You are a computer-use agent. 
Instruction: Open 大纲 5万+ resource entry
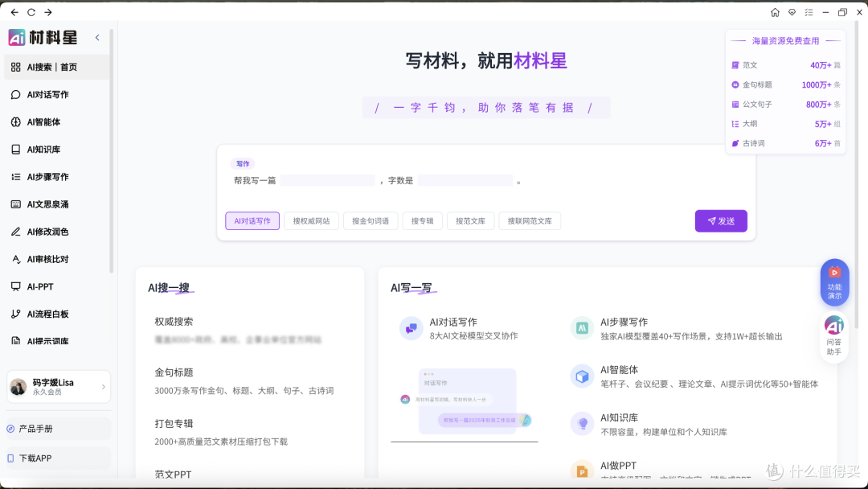point(785,124)
